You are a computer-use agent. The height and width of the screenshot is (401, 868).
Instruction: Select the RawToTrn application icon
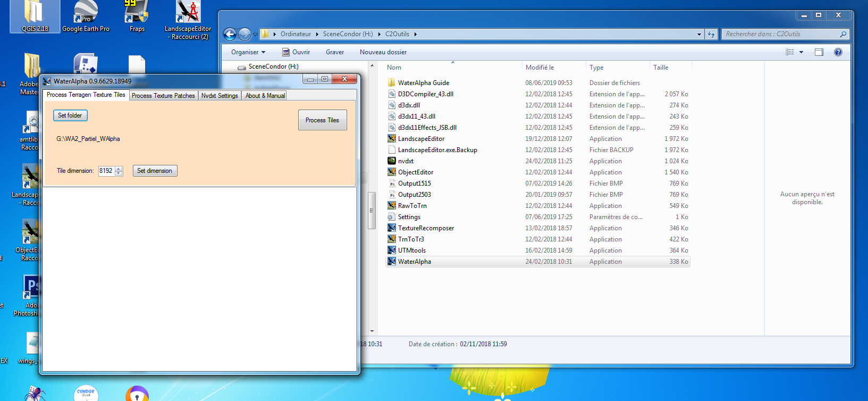point(392,206)
